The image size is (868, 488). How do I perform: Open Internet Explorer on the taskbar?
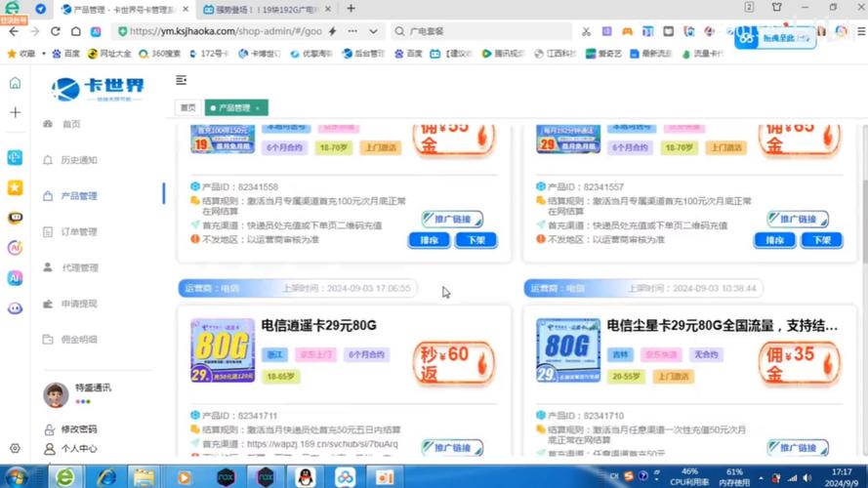[x=106, y=477]
